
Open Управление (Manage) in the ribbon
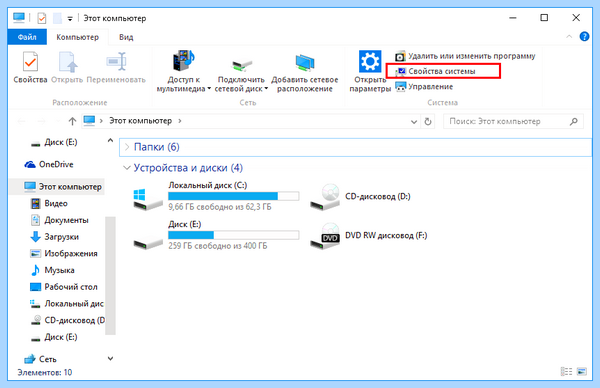[x=424, y=86]
